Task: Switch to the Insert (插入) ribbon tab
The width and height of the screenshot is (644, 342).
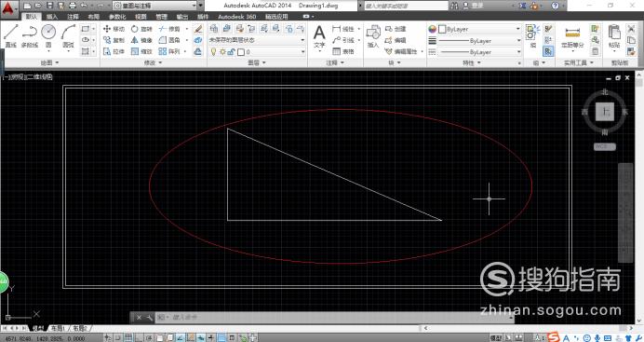Action: pyautogui.click(x=52, y=17)
